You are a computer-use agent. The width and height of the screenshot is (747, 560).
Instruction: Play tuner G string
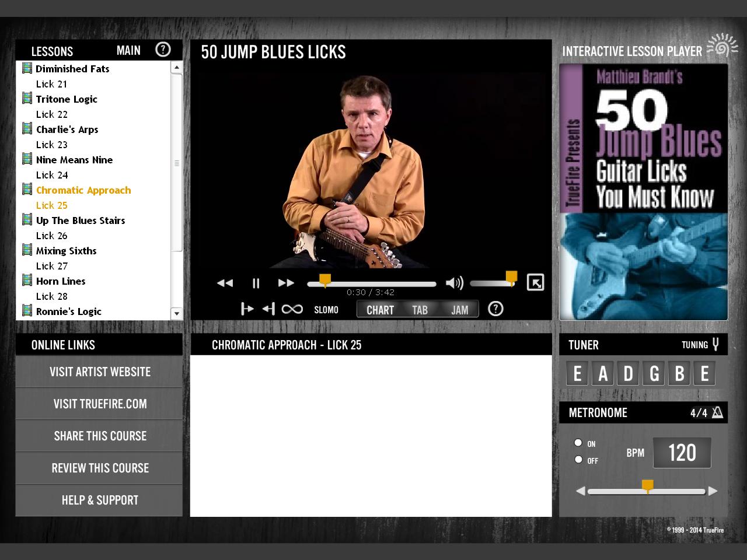pos(654,373)
